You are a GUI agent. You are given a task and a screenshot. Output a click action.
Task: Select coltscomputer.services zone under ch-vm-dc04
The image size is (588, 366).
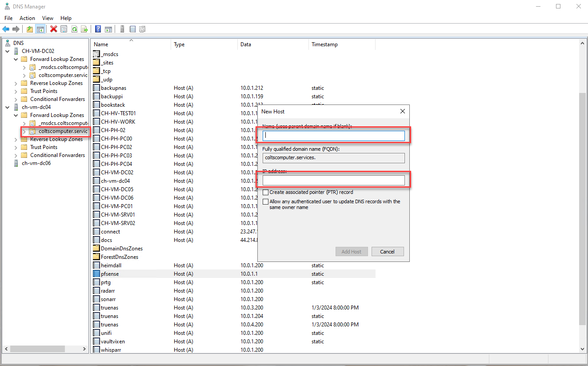click(63, 131)
